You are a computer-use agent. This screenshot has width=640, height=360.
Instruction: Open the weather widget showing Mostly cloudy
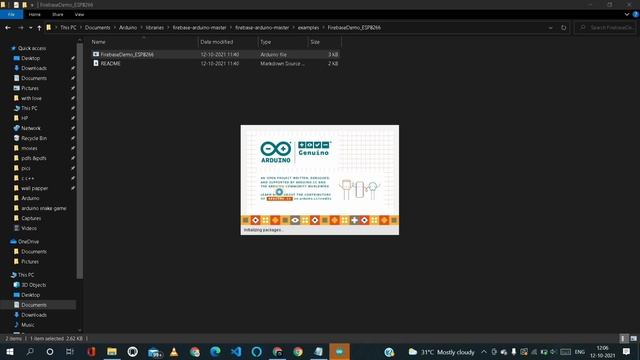442,352
